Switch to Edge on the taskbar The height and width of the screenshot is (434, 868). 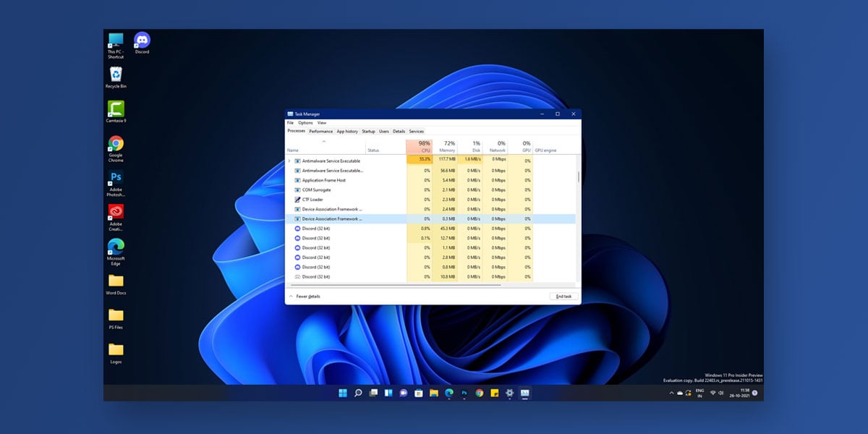tap(449, 393)
